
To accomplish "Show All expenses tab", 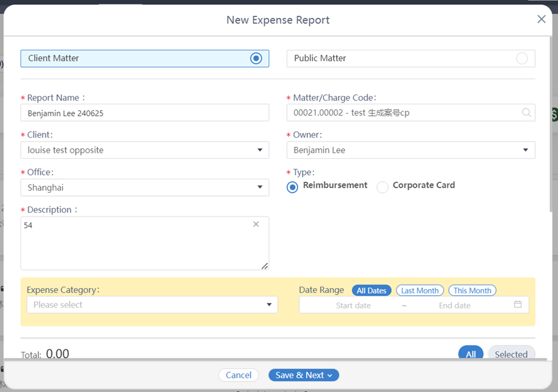I will coord(471,354).
